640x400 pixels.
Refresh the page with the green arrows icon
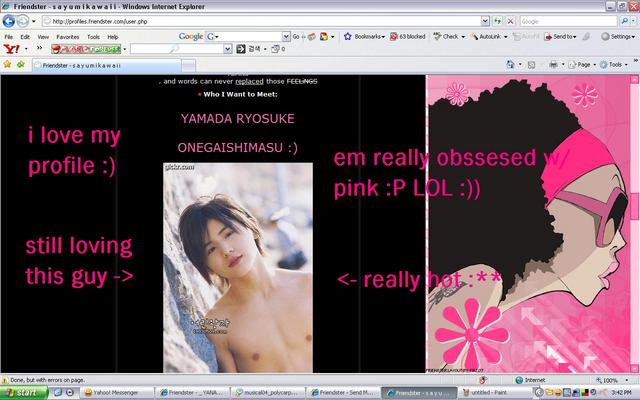pos(498,21)
